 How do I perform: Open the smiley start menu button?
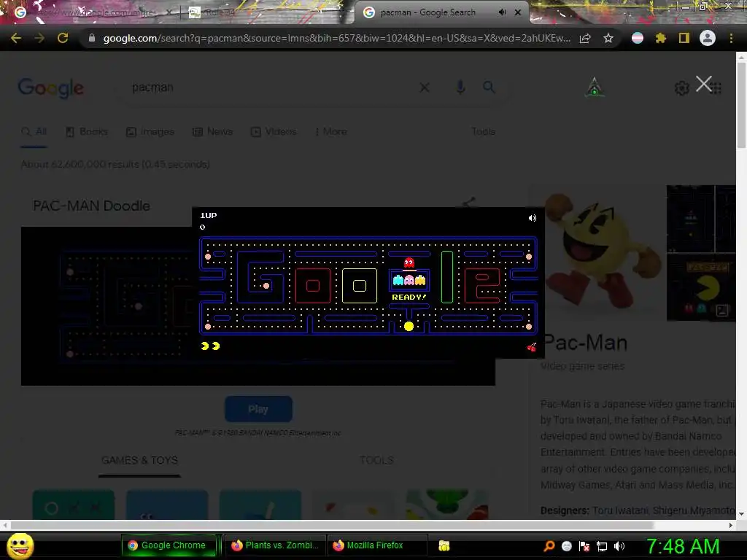tap(20, 545)
